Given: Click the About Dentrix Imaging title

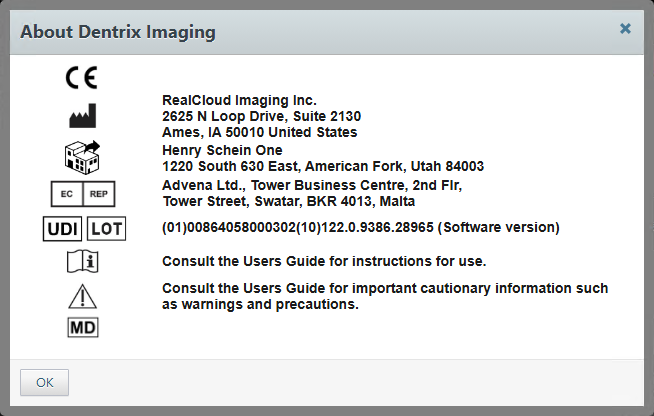Looking at the screenshot, I should coord(118,32).
